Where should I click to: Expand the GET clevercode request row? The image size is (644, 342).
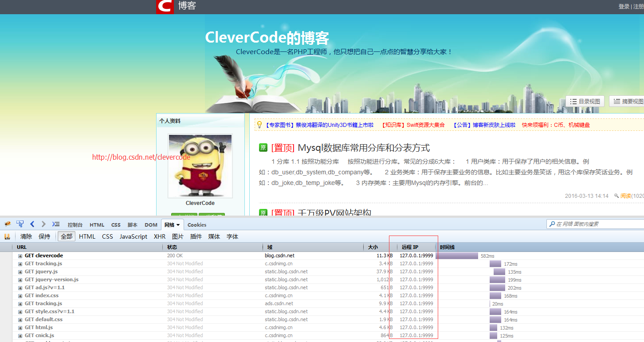tap(20, 256)
